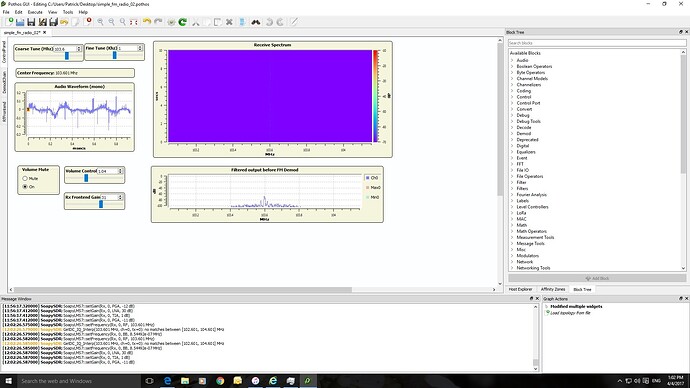Switch to the Affinity Zones tab
This screenshot has width=690, height=388.
pyautogui.click(x=553, y=289)
